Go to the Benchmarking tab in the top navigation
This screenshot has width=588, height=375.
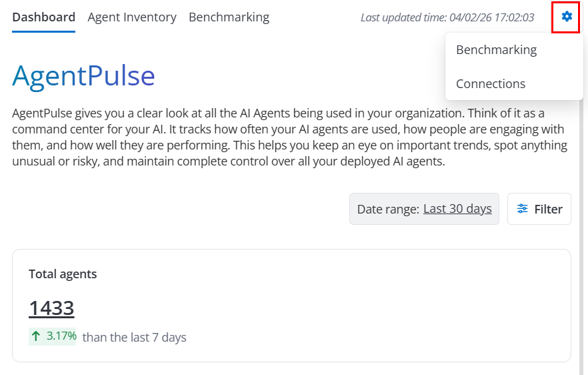(229, 17)
